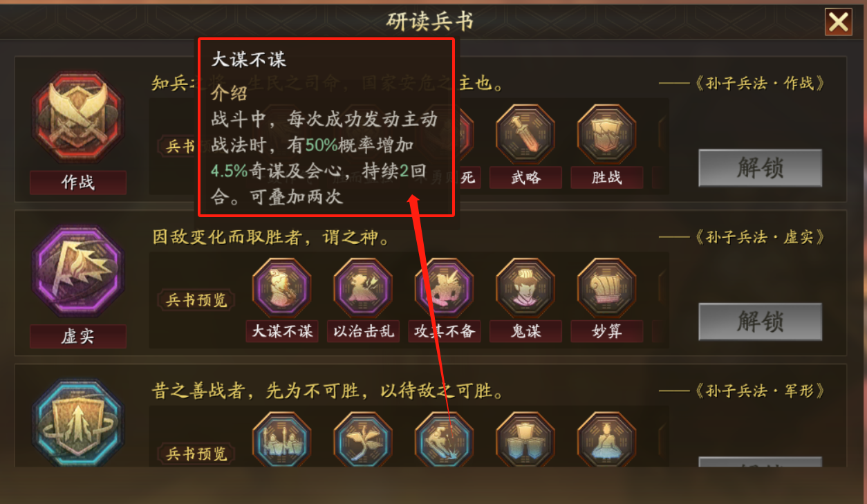
Task: Unlock the 虚实 war book
Action: pyautogui.click(x=760, y=321)
